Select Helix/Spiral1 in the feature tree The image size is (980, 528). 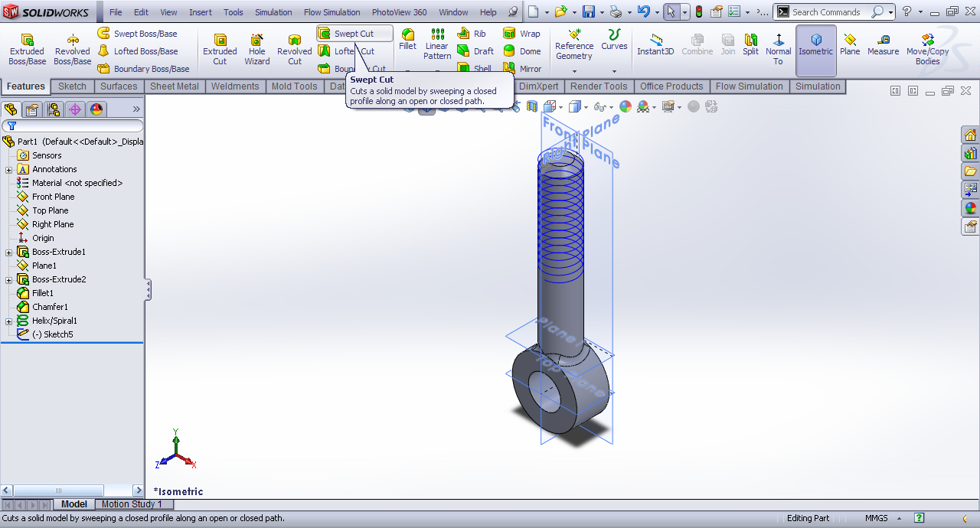54,321
